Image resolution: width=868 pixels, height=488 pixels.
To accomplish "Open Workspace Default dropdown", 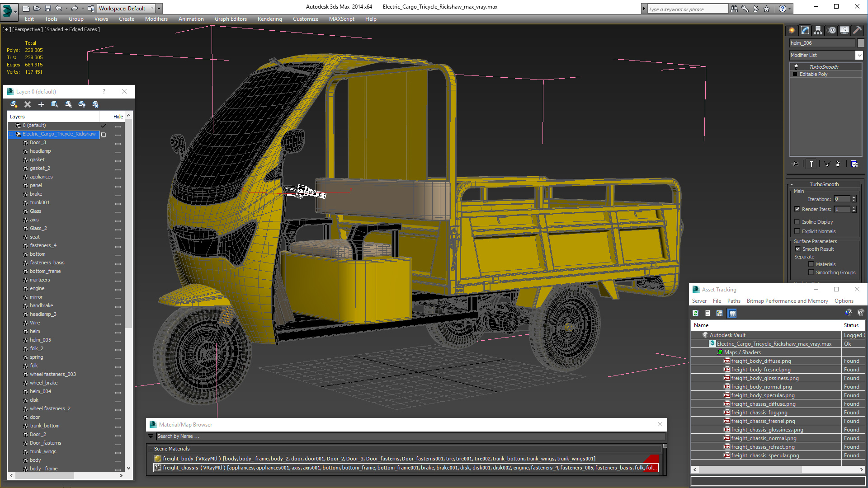I will coord(152,8).
